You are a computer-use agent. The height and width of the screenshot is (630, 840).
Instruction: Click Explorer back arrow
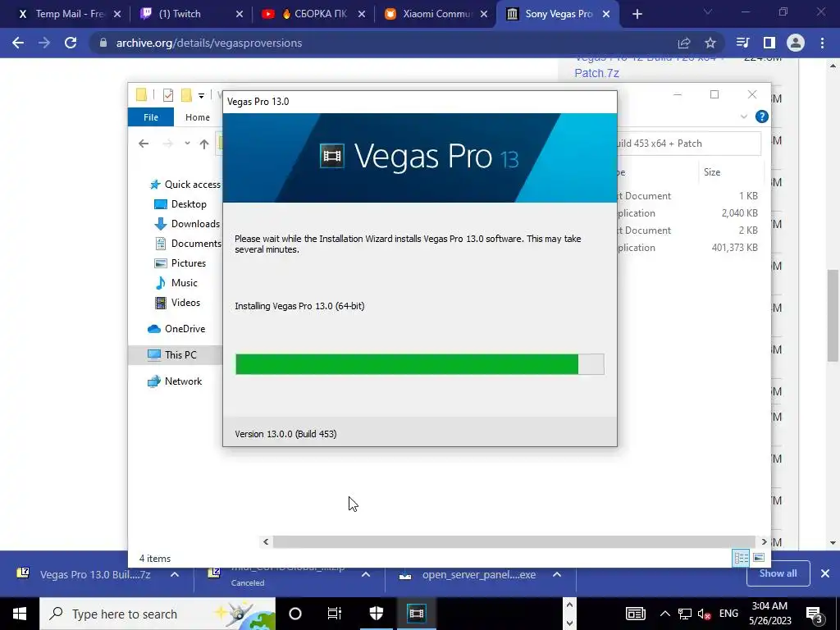[x=144, y=144]
